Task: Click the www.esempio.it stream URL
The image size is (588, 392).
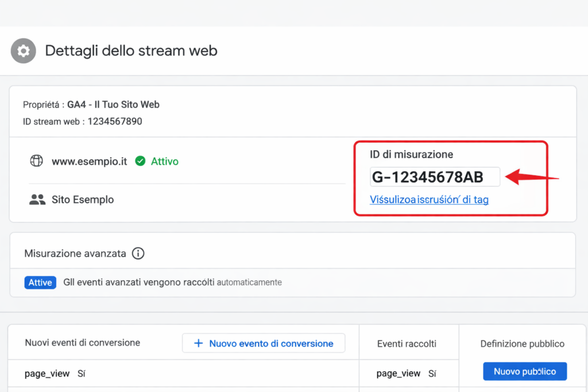Action: click(89, 161)
